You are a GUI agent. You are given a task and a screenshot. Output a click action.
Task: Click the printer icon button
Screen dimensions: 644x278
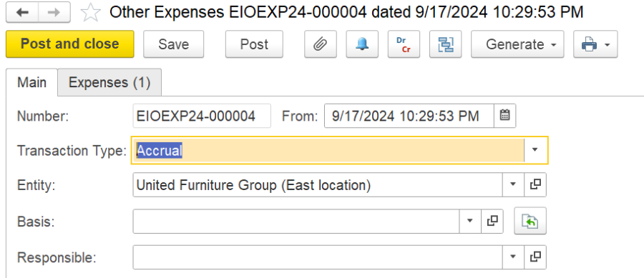click(x=595, y=44)
